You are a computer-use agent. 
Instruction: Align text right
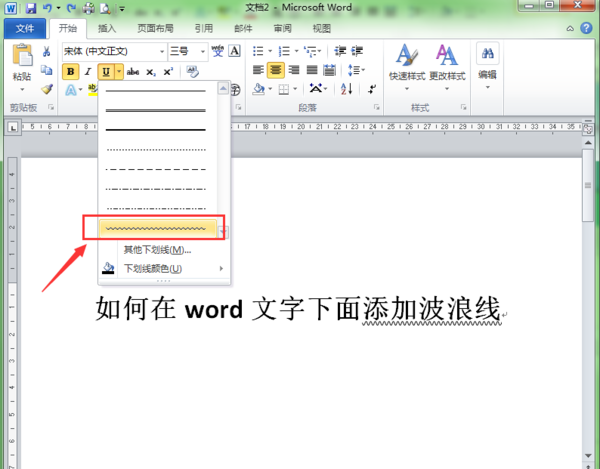(294, 70)
